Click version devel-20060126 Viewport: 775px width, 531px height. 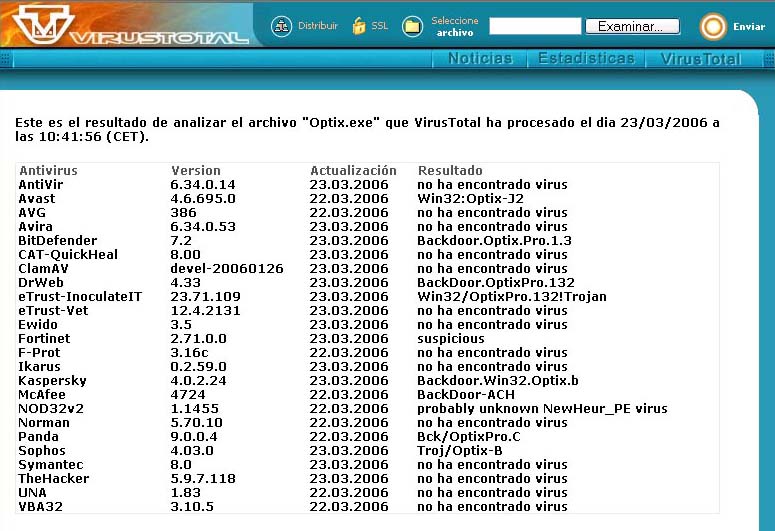227,268
